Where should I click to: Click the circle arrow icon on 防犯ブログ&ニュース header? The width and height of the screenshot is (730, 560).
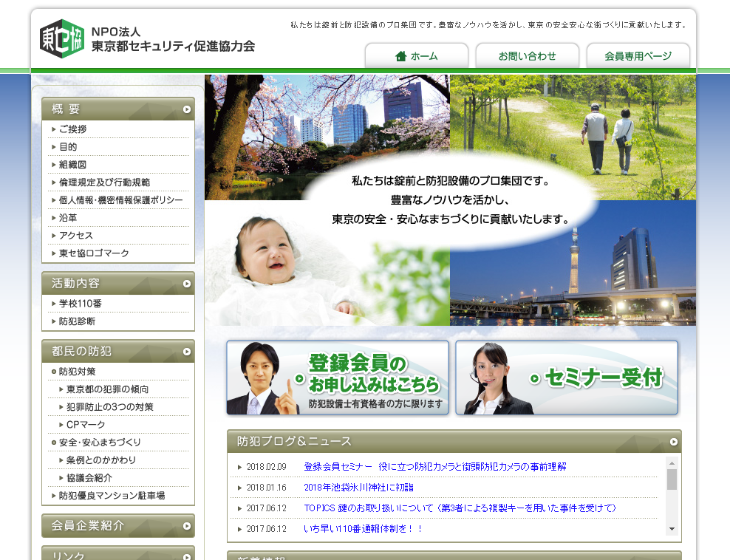(674, 442)
